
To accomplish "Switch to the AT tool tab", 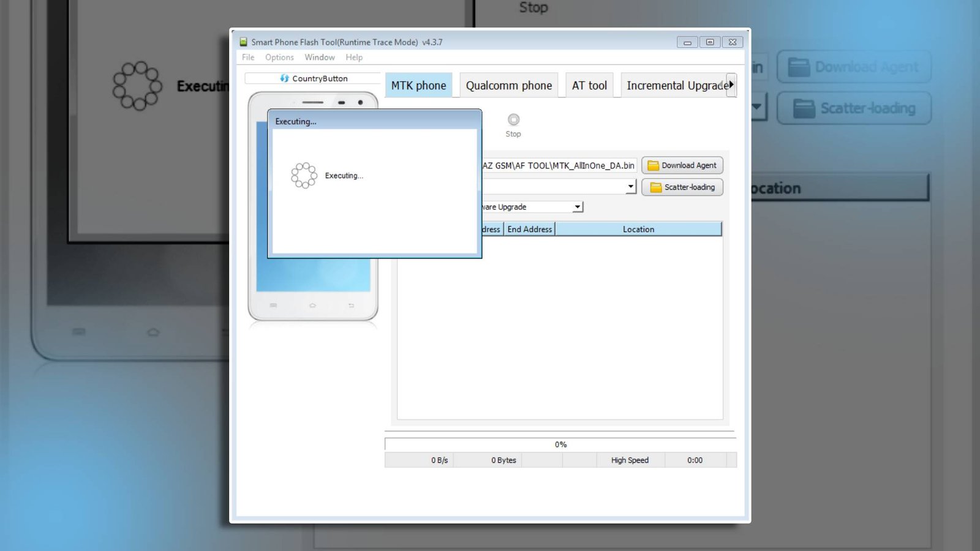I will (x=589, y=85).
